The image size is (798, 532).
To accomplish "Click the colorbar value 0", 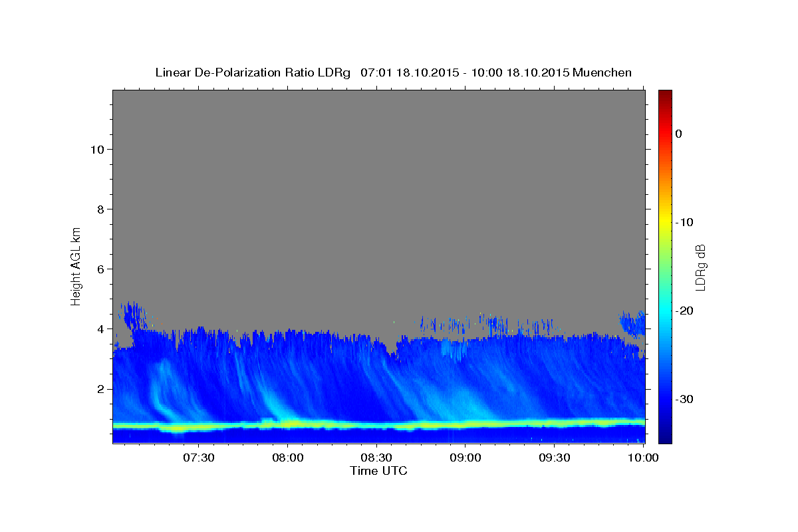I will point(678,134).
